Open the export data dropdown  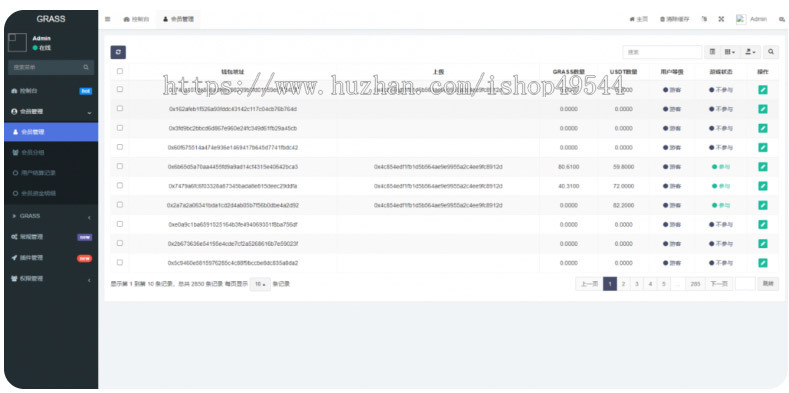point(750,52)
